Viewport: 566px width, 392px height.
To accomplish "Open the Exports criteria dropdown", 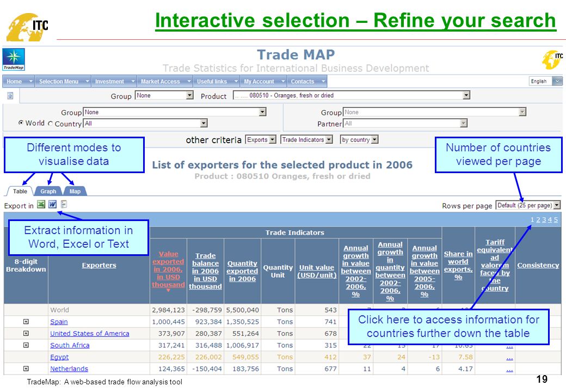I will [261, 140].
